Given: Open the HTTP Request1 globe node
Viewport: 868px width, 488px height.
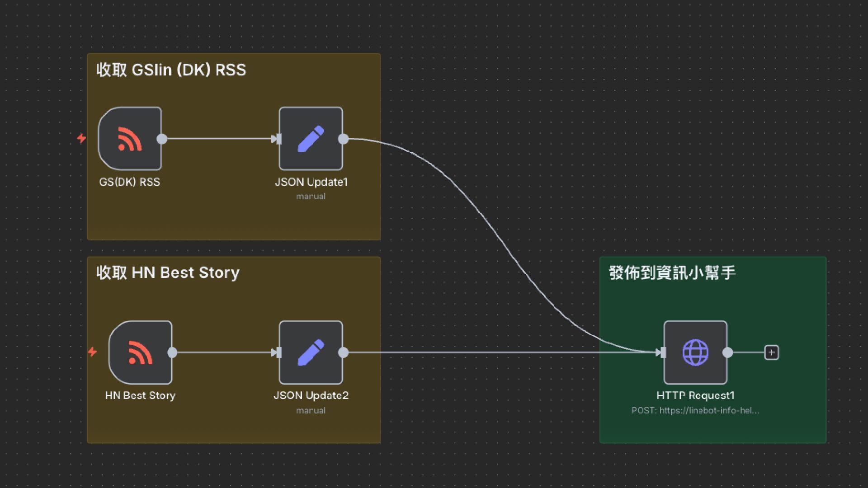Looking at the screenshot, I should 695,352.
